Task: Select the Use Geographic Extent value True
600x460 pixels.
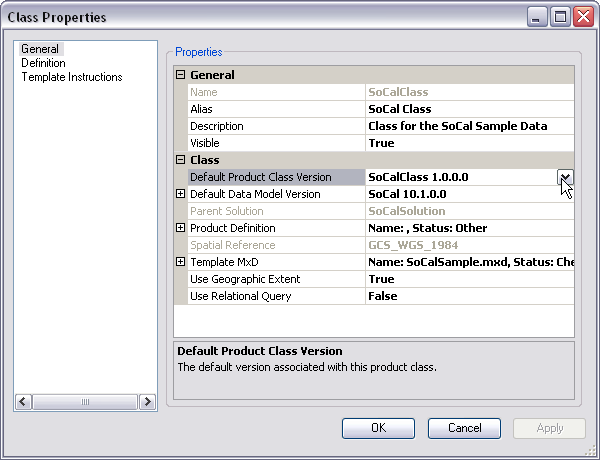Action: 381,279
